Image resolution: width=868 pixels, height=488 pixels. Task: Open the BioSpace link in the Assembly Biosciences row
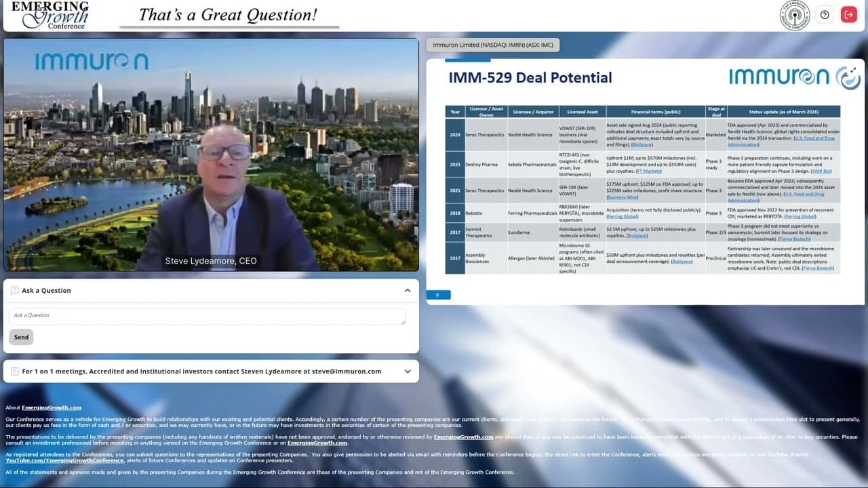click(682, 261)
